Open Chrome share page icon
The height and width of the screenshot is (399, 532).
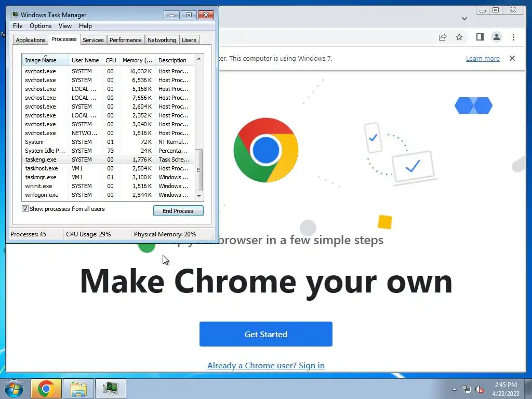(x=443, y=37)
